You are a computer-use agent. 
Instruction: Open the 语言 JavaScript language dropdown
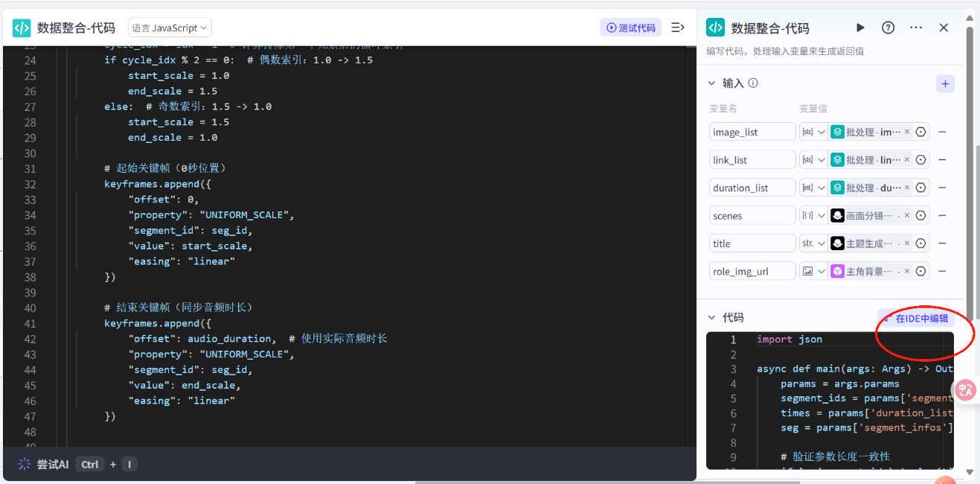tap(169, 27)
